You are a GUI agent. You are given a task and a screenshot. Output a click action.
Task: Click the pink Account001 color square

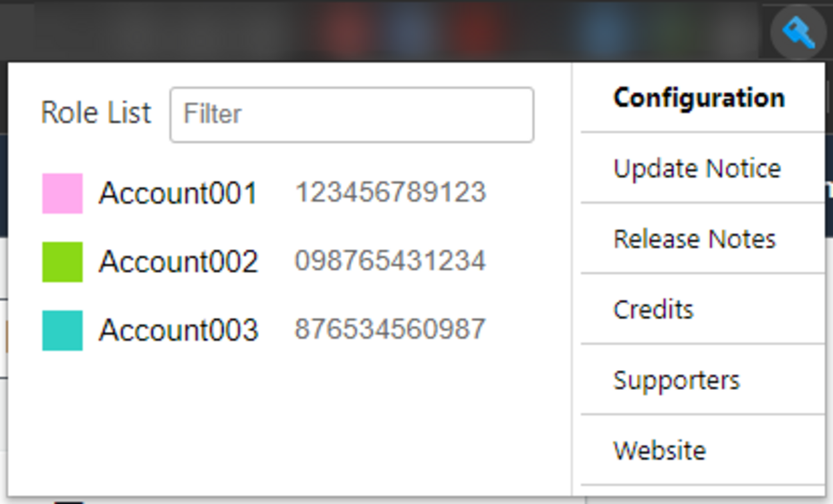coord(62,193)
